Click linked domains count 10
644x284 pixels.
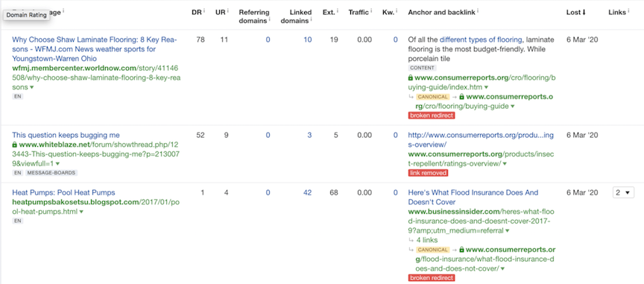(x=308, y=40)
